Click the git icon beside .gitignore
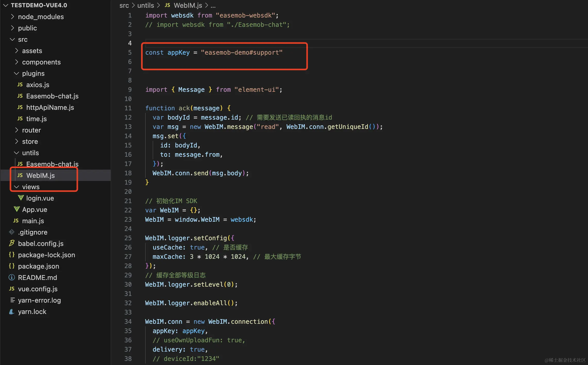This screenshot has width=588, height=365. [12, 232]
